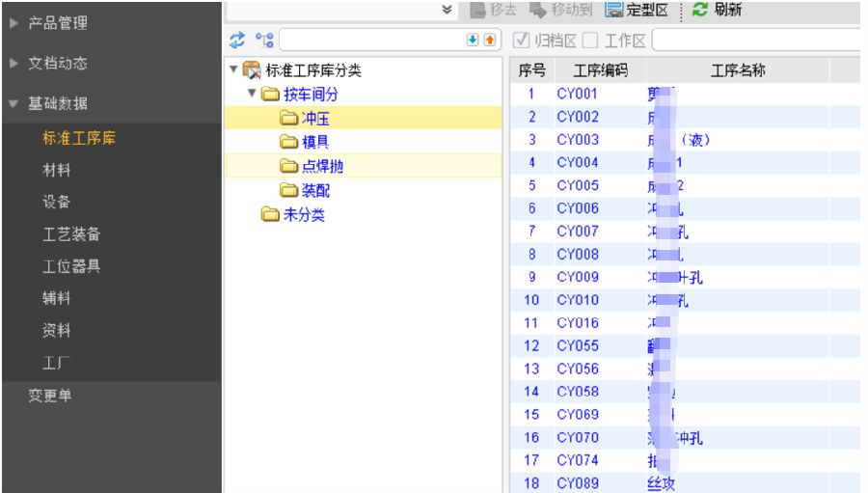
Task: Expand the 文档动态 sidebar section
Action: (x=14, y=63)
